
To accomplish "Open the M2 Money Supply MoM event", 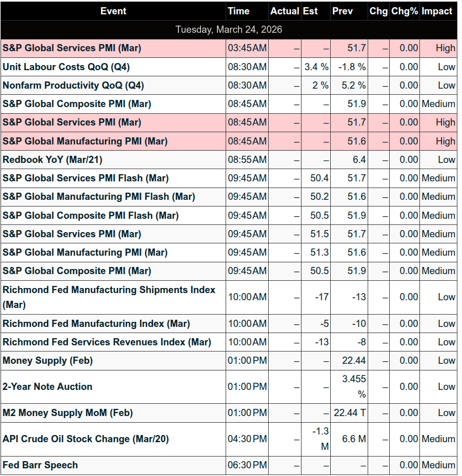I will [x=68, y=413].
